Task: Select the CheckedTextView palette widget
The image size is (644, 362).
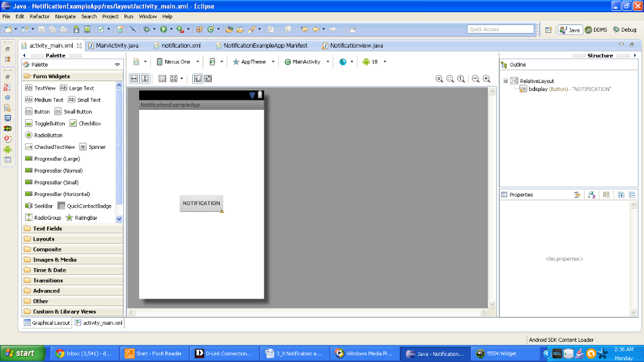Action: click(x=50, y=147)
